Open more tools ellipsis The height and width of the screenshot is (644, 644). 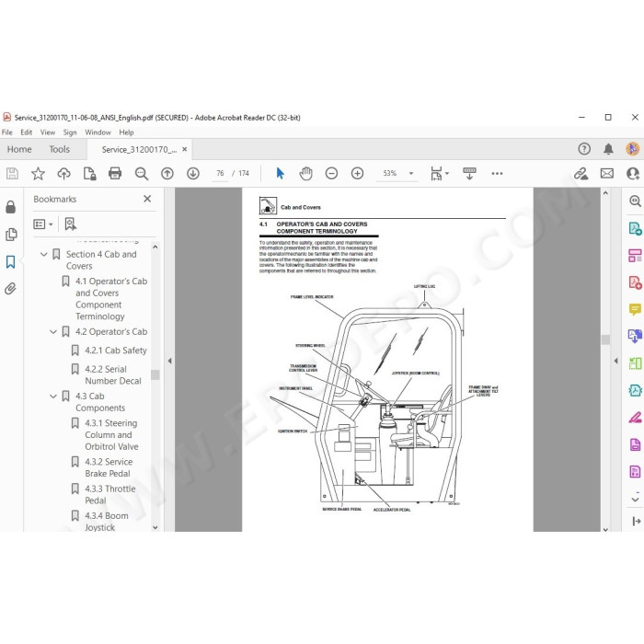click(497, 173)
